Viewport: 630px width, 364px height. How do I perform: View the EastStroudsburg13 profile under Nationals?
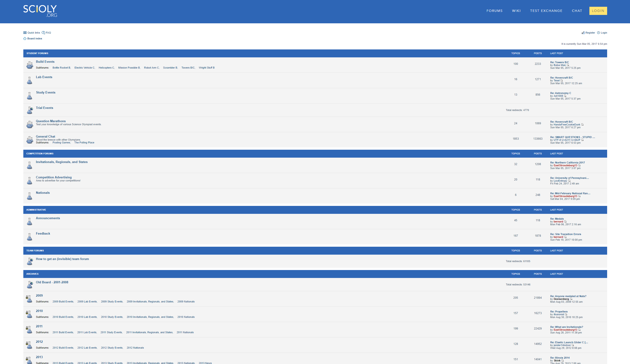coord(565,196)
